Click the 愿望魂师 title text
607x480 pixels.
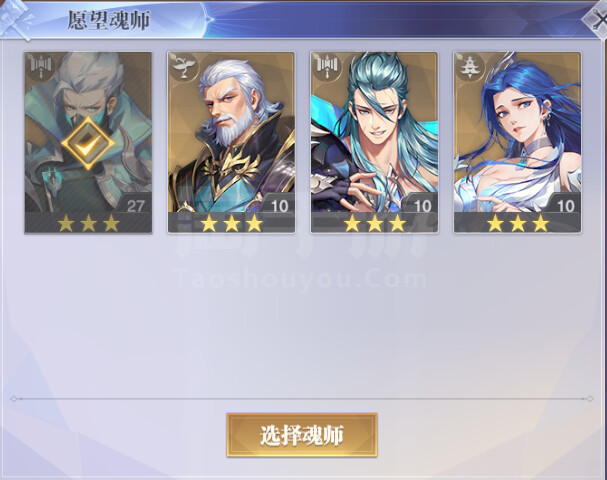pos(109,21)
